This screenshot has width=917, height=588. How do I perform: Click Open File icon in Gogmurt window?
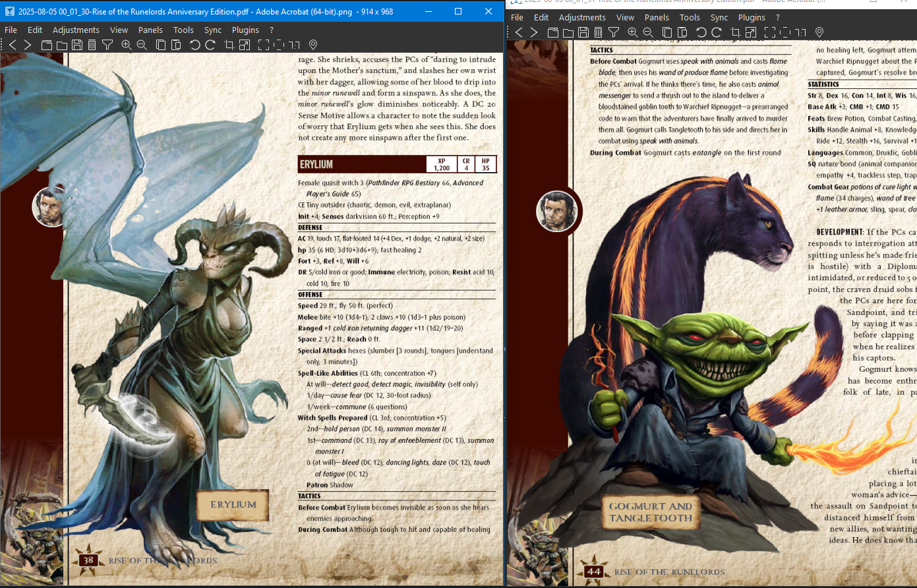[x=553, y=32]
